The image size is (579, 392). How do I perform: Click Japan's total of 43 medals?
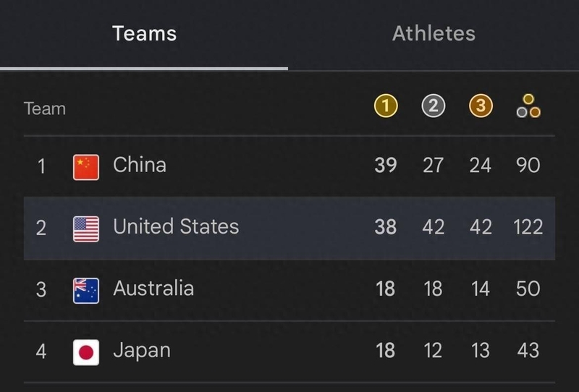pyautogui.click(x=528, y=351)
